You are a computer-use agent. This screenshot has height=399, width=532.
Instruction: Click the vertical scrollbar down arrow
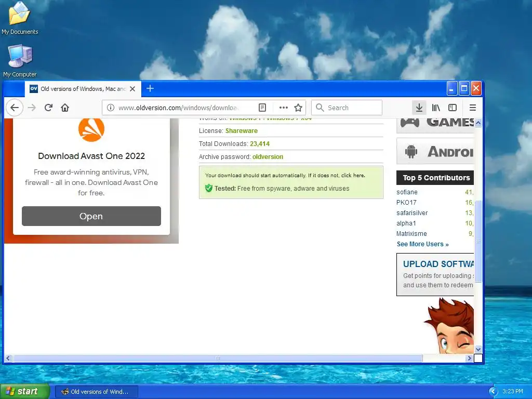tap(478, 349)
